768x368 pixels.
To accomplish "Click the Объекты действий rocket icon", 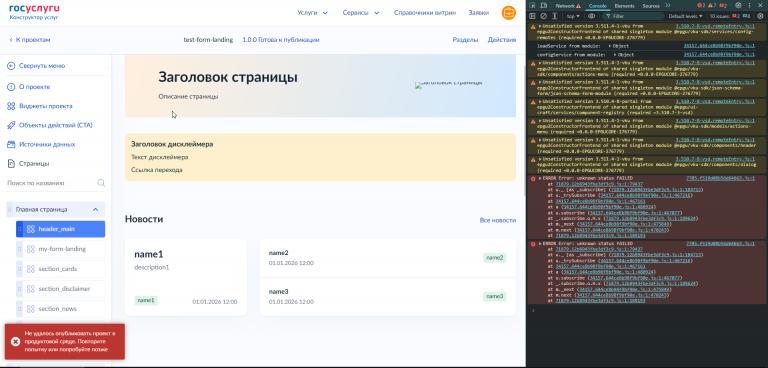I will point(11,125).
